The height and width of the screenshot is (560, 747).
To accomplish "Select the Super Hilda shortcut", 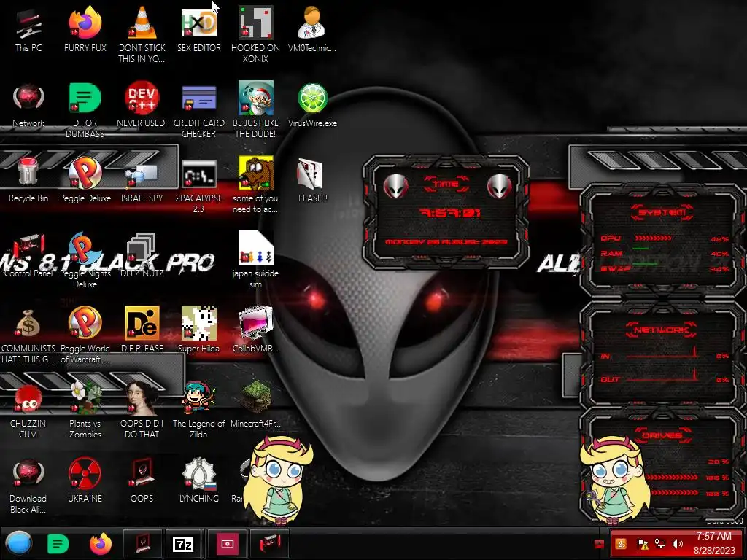I will point(198,324).
